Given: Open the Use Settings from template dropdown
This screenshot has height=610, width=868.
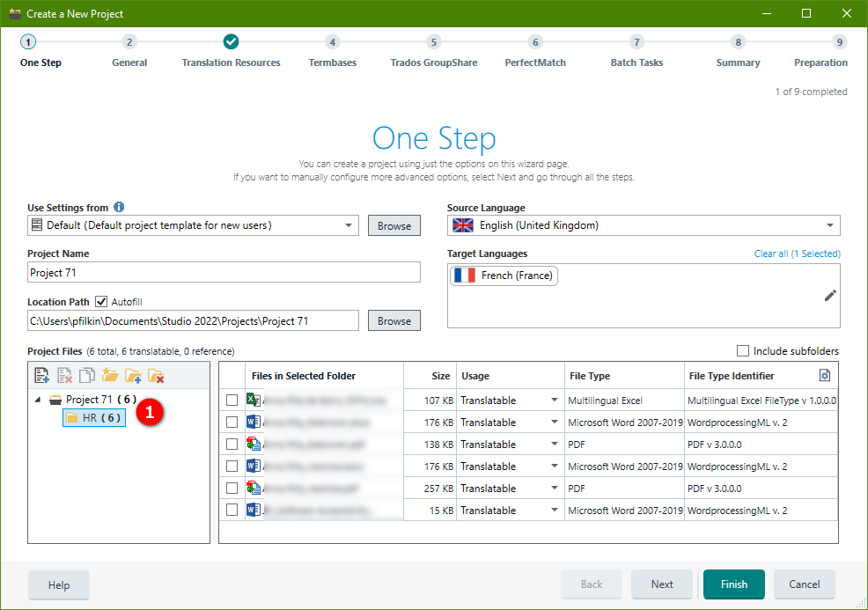Looking at the screenshot, I should [x=349, y=225].
